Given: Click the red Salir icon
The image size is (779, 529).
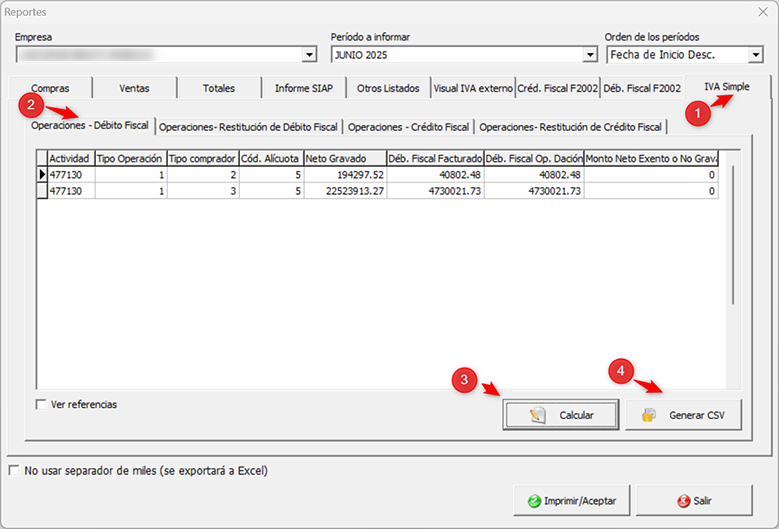Looking at the screenshot, I should coord(683,500).
